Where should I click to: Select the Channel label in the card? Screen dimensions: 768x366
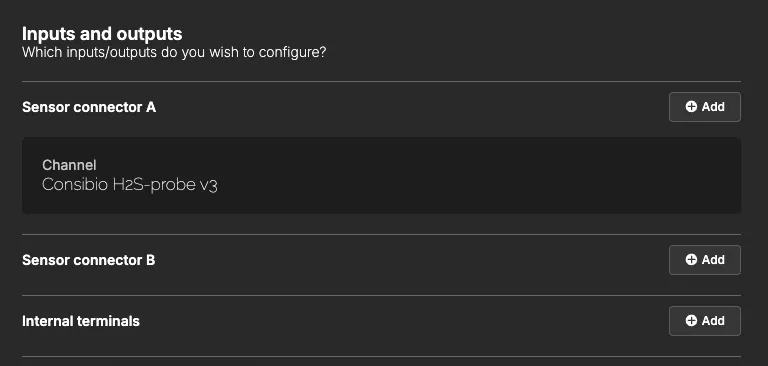pyautogui.click(x=69, y=165)
